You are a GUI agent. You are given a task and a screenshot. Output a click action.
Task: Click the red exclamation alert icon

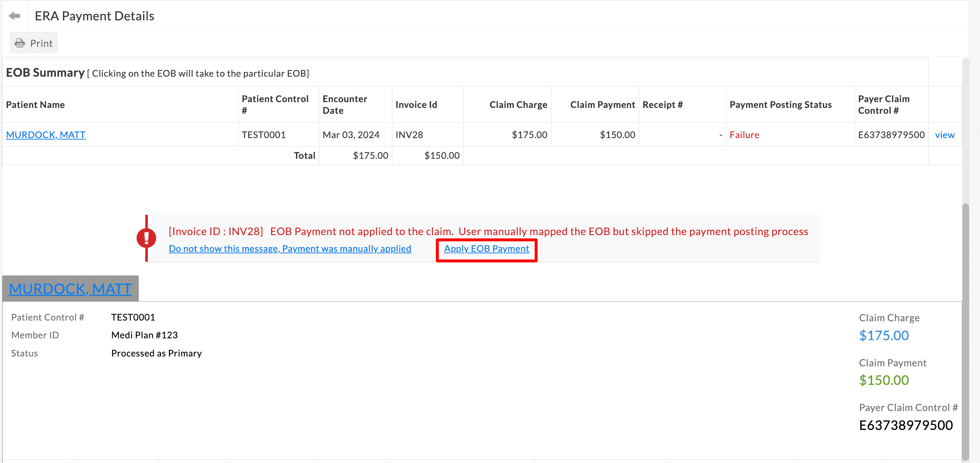coord(147,238)
